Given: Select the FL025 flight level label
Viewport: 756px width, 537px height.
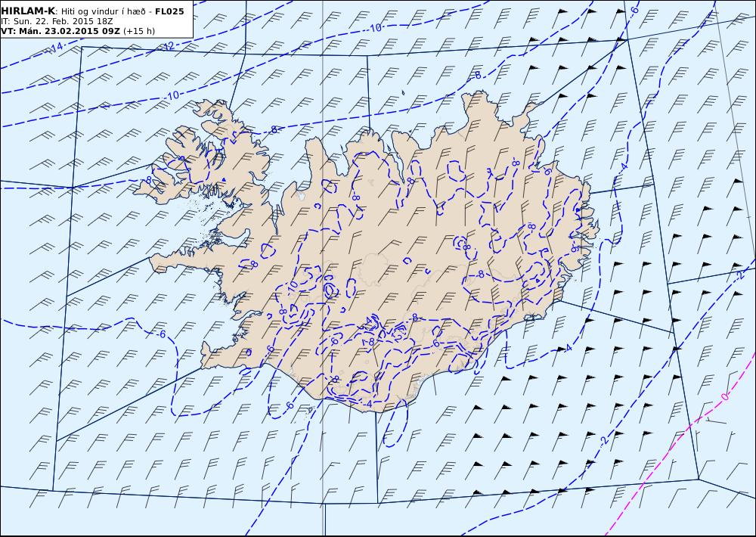Looking at the screenshot, I should [x=169, y=11].
